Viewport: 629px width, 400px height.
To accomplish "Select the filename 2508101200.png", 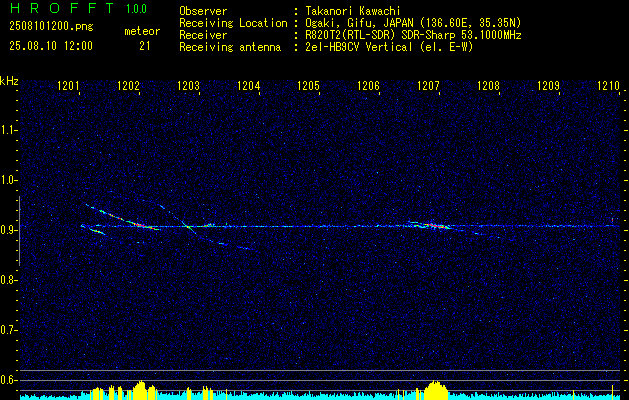I will coord(51,27).
